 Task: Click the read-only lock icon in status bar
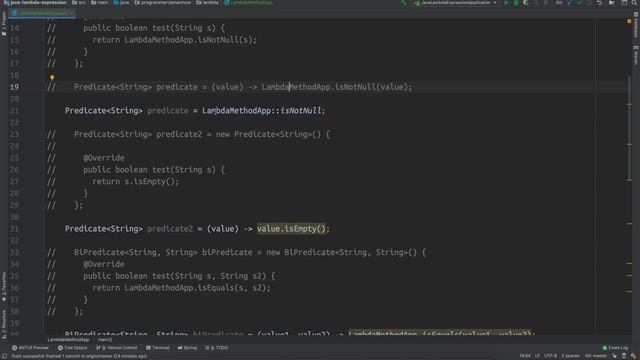(x=614, y=356)
